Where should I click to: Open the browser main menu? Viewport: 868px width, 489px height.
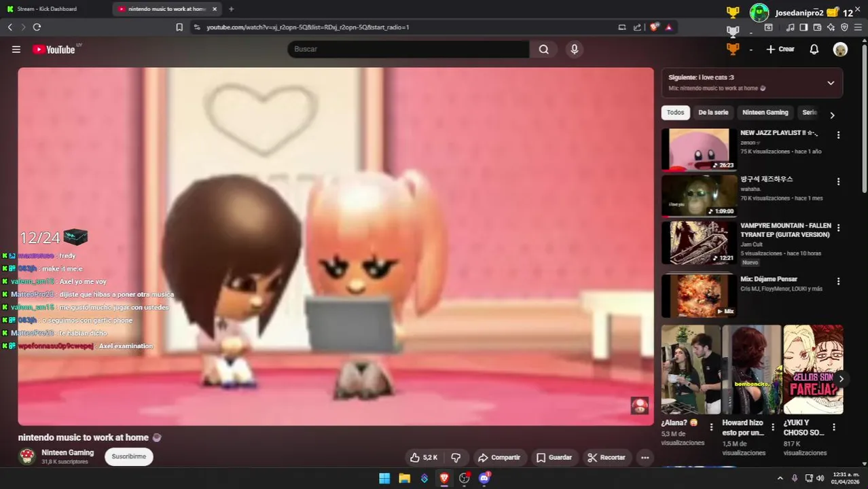pos(859,27)
